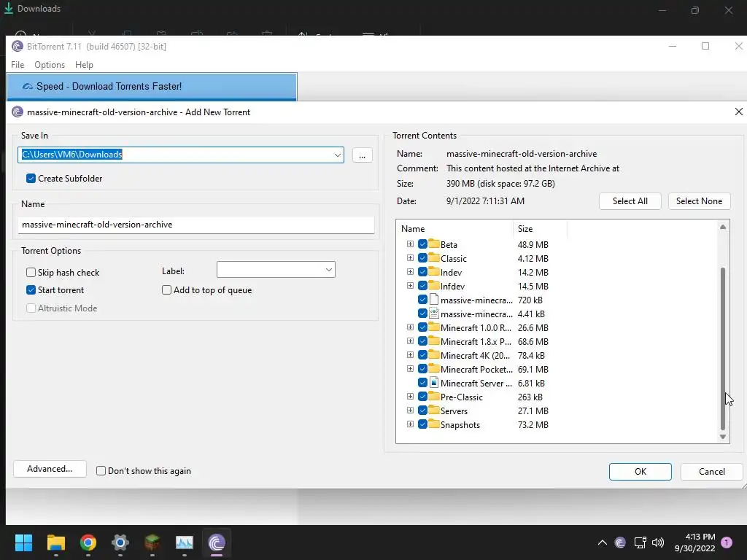Uncheck Create Subfolder option
The width and height of the screenshot is (747, 560).
(x=31, y=178)
